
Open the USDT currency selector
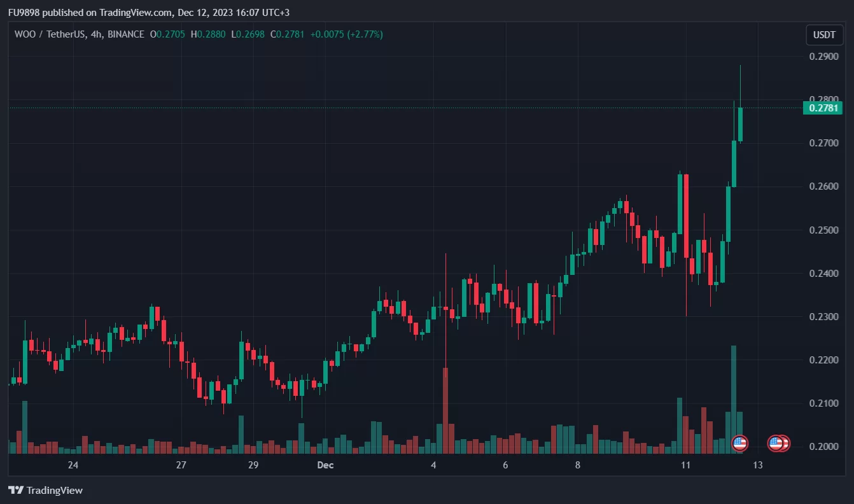click(824, 35)
